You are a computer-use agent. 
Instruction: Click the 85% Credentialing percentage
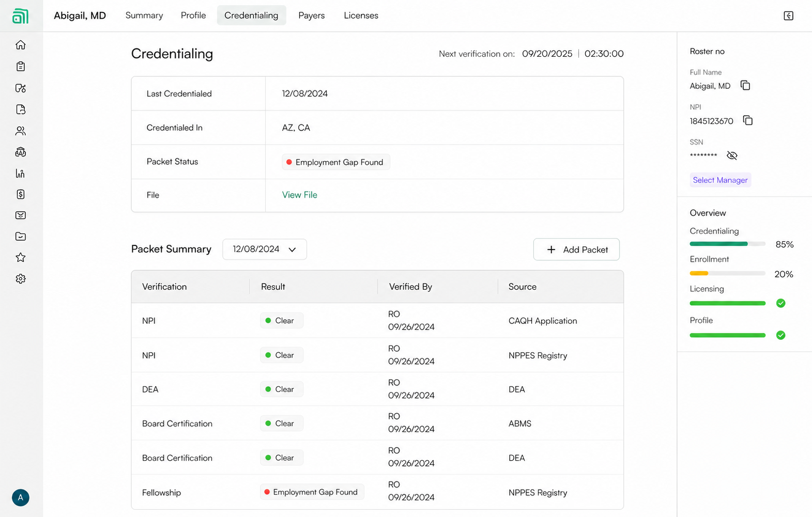(785, 244)
